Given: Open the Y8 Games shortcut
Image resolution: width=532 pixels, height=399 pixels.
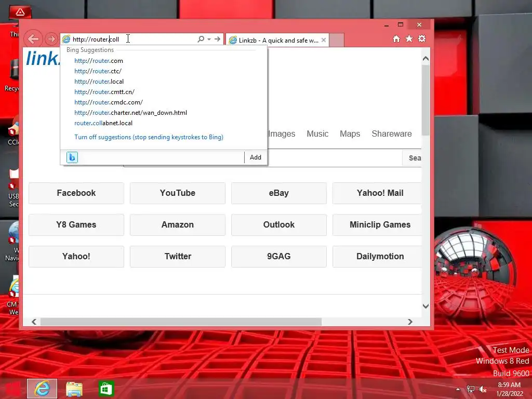Looking at the screenshot, I should (x=76, y=224).
